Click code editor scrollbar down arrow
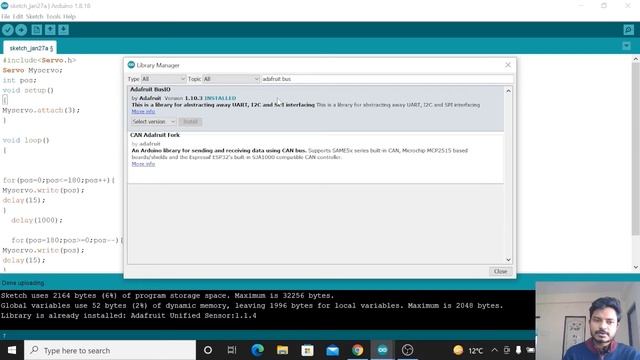 [636, 267]
